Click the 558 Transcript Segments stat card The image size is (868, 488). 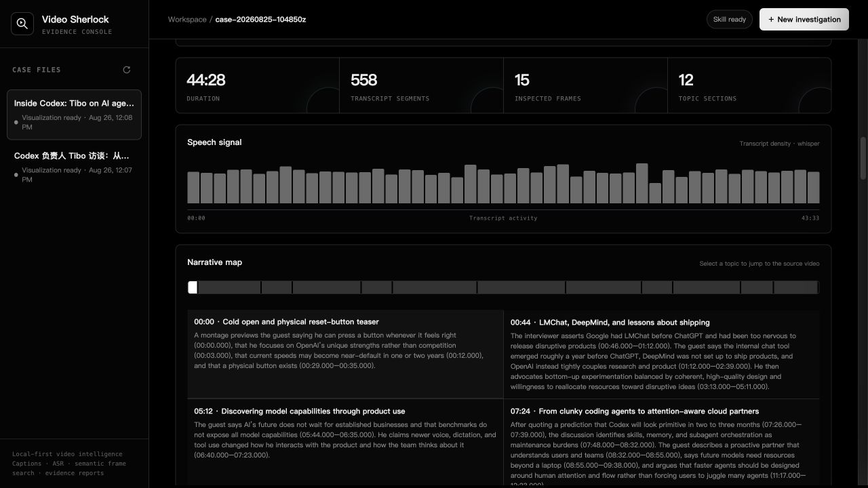(421, 85)
